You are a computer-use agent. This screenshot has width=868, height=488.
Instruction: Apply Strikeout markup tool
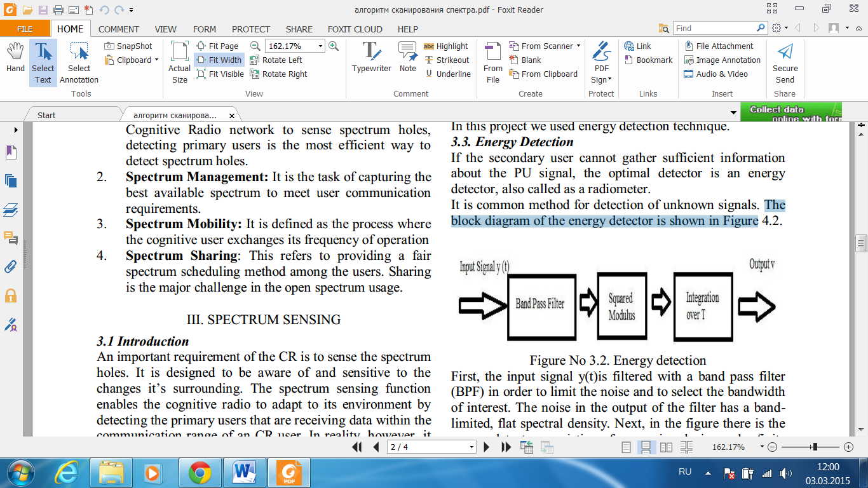pyautogui.click(x=446, y=60)
